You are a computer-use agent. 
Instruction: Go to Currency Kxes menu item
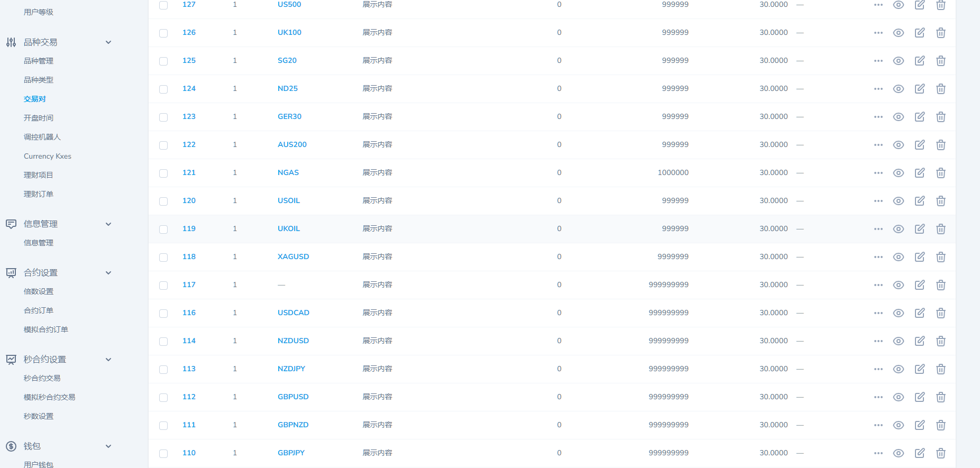(x=48, y=156)
